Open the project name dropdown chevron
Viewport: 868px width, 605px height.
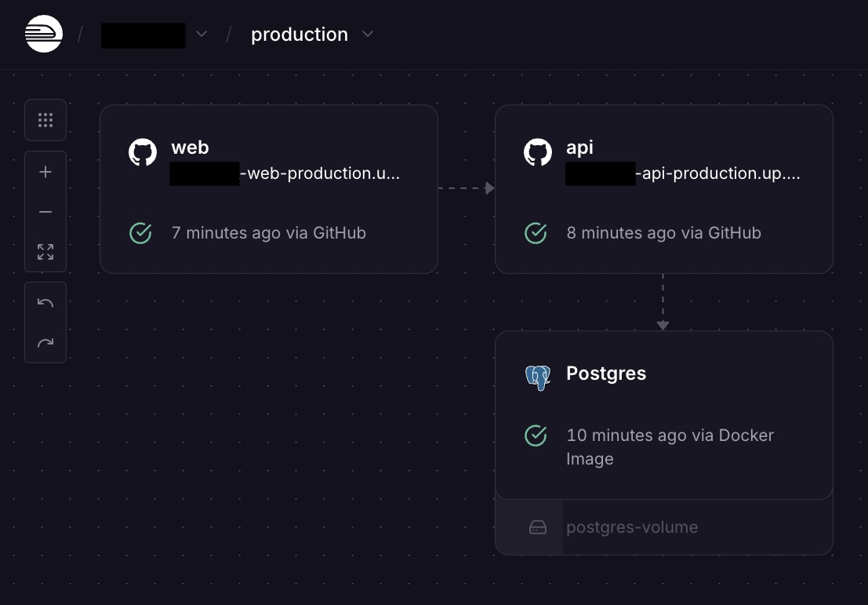(202, 35)
